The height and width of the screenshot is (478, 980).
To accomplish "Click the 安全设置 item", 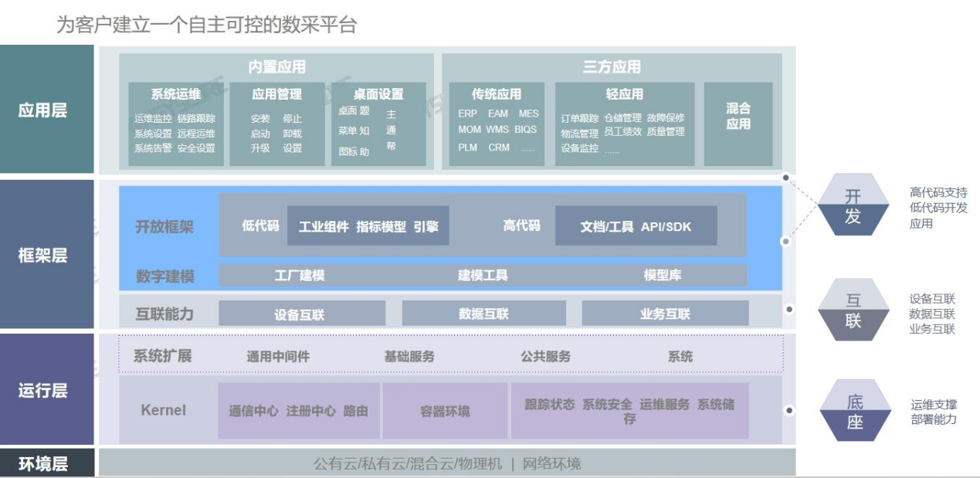I will [196, 148].
